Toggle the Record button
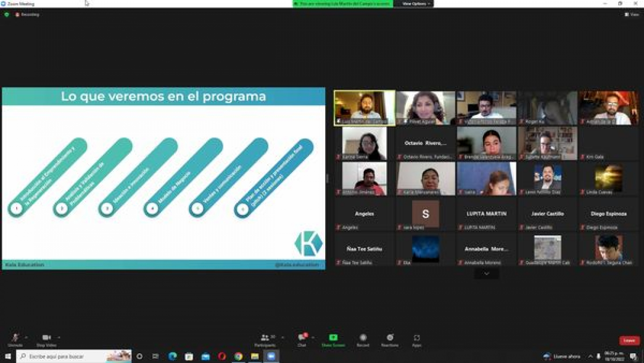Viewport: 644px width, 363px height. click(363, 340)
